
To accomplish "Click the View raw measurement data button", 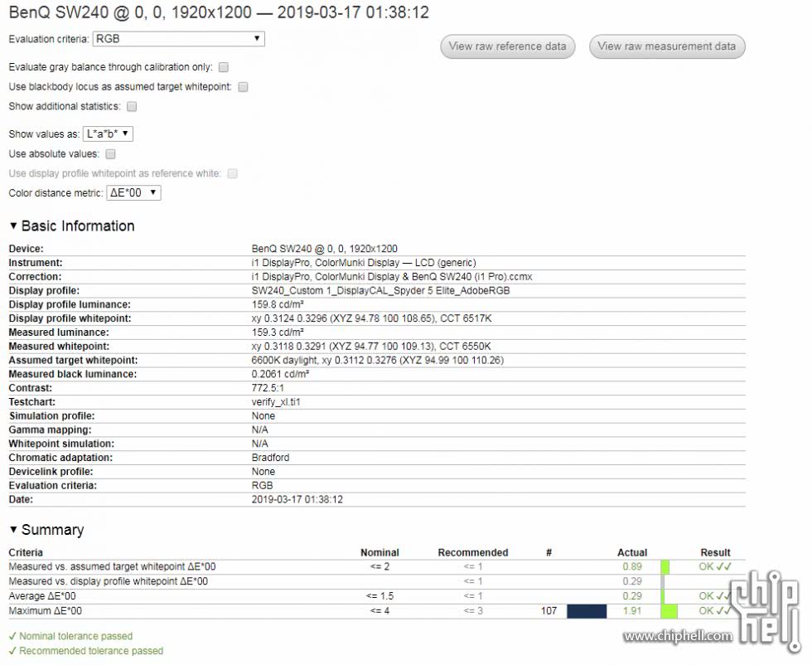I will (x=667, y=46).
